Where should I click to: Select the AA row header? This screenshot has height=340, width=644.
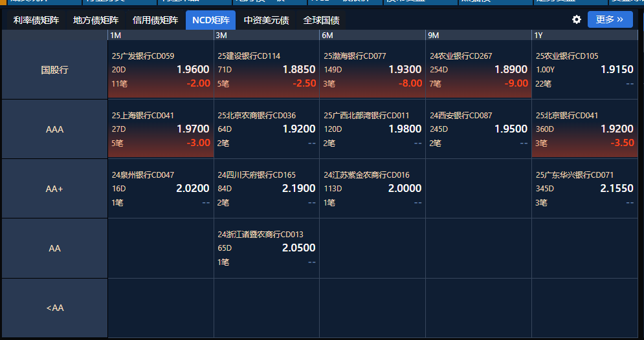[x=54, y=248]
